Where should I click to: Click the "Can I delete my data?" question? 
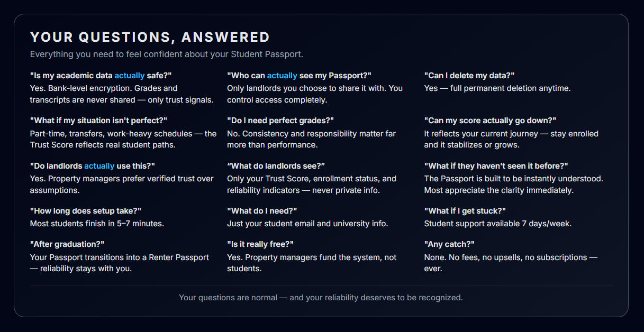tap(469, 76)
